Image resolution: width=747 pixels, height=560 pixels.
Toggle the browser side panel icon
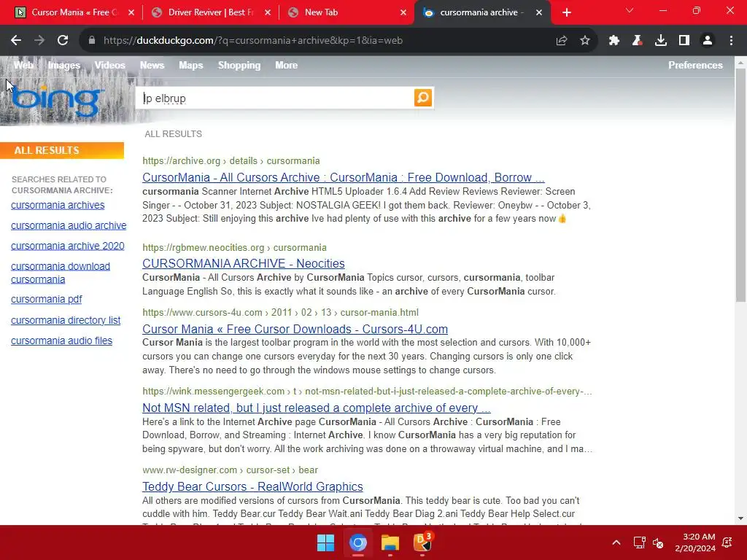[684, 41]
